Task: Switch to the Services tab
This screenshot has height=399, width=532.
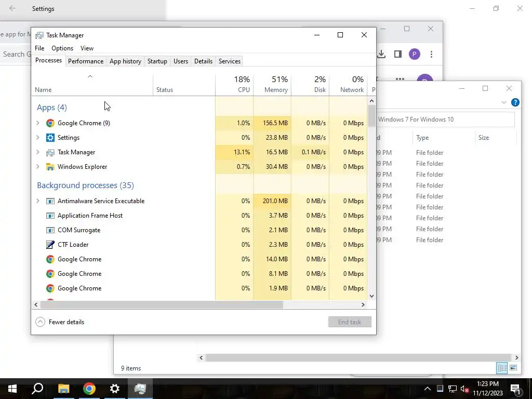Action: tap(229, 61)
